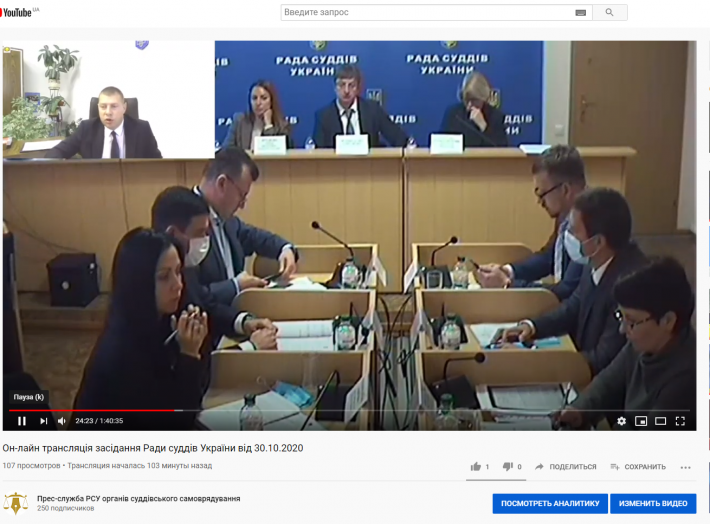Enter fullscreen mode
This screenshot has height=524, width=710.
(681, 421)
